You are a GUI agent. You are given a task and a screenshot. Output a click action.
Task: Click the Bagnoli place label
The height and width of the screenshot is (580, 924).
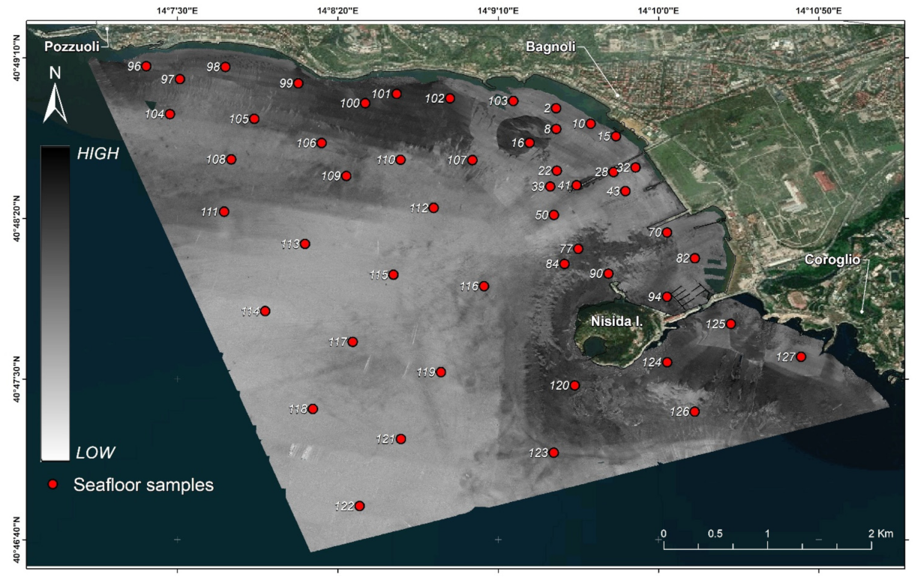click(550, 46)
